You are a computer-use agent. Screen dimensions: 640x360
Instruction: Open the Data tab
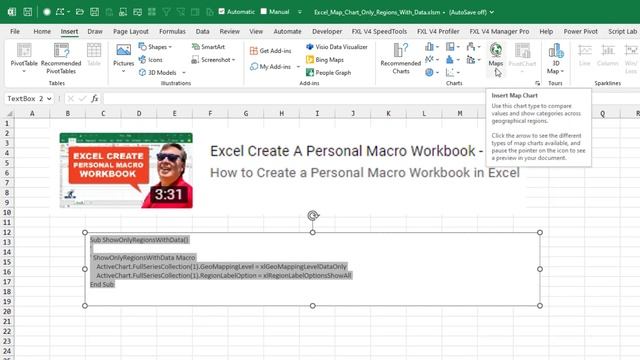pyautogui.click(x=202, y=31)
